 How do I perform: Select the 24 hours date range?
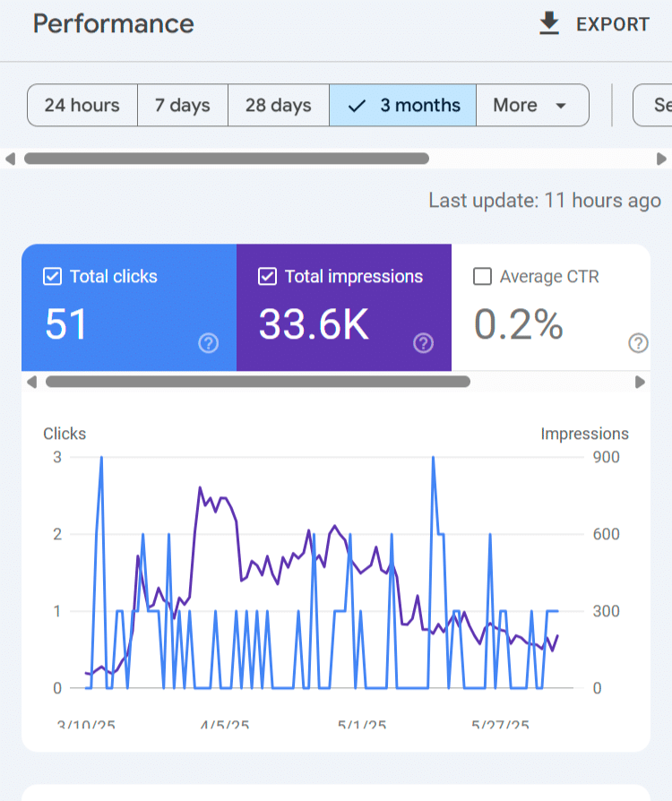82,106
